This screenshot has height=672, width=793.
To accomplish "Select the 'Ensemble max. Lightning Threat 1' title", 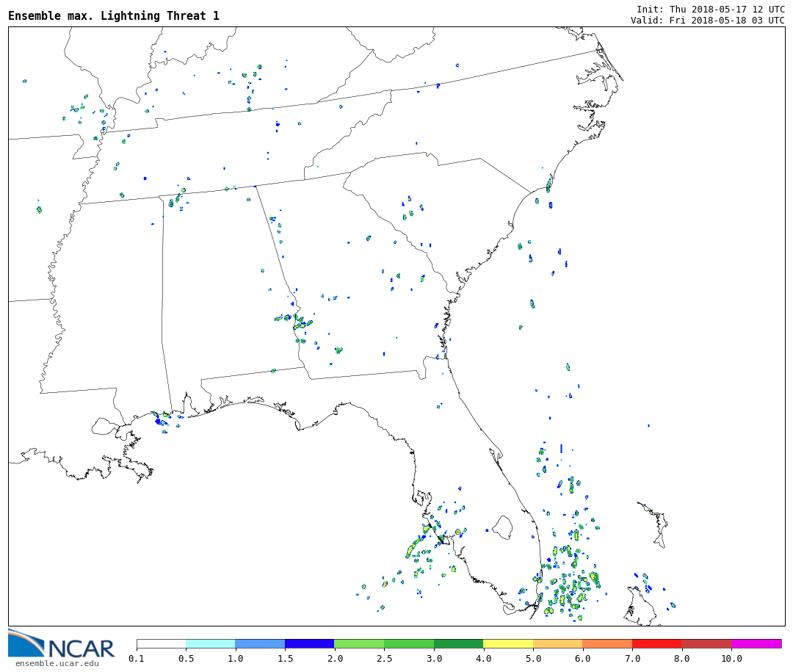I will tap(114, 15).
